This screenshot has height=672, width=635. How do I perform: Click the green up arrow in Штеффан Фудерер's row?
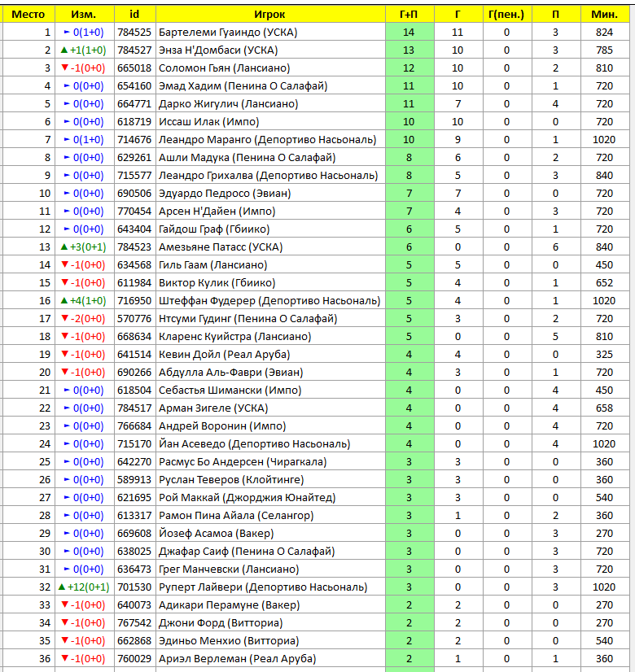click(x=64, y=300)
